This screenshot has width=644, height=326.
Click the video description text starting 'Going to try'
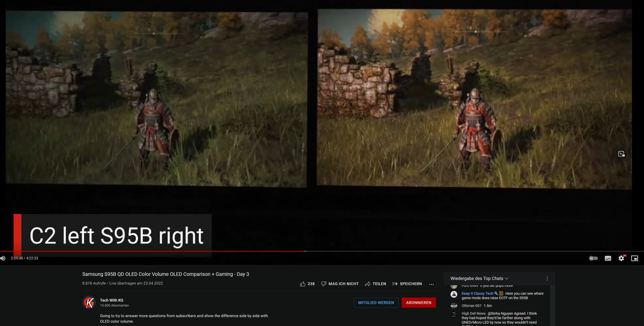click(184, 318)
